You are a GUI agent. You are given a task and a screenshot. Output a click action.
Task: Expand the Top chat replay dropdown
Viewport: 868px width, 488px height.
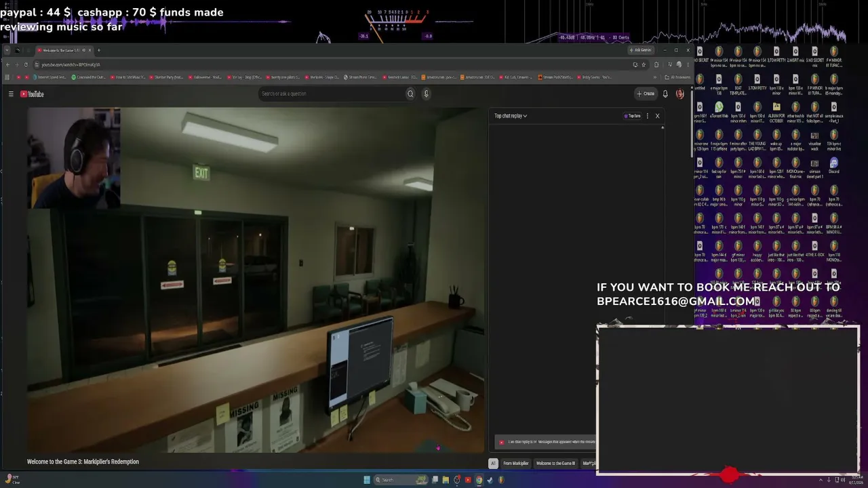tap(511, 116)
